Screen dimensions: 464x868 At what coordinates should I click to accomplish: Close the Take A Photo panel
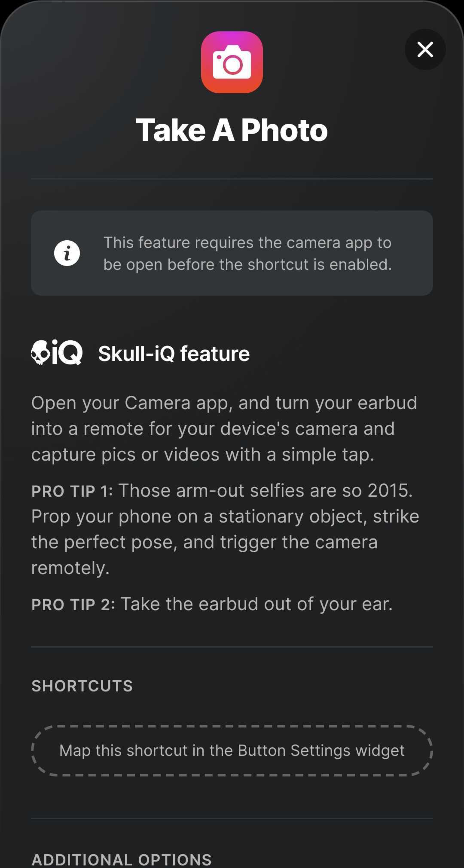pos(425,50)
